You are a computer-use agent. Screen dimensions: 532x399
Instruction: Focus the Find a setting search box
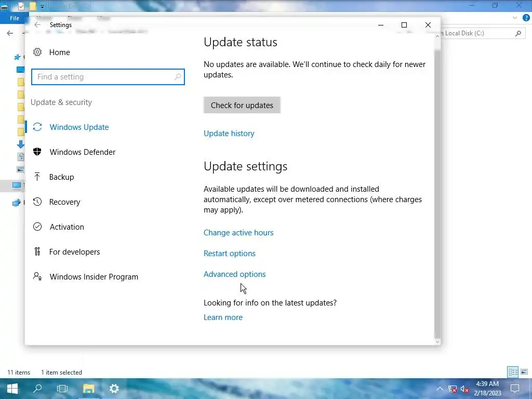click(x=108, y=77)
